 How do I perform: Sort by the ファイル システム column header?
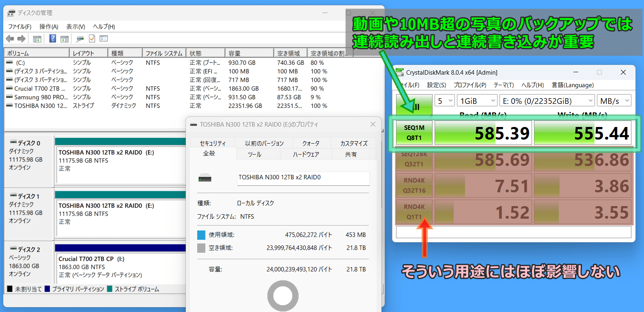click(164, 53)
